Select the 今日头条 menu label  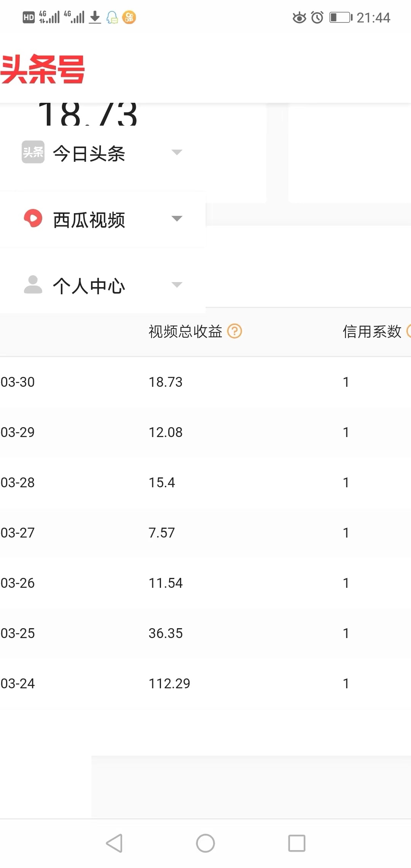tap(89, 154)
